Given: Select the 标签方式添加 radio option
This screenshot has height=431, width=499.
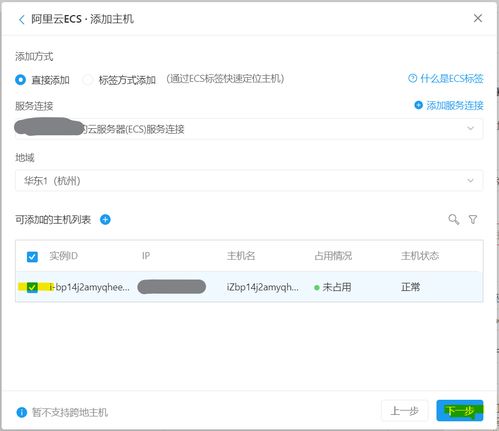Looking at the screenshot, I should [88, 80].
